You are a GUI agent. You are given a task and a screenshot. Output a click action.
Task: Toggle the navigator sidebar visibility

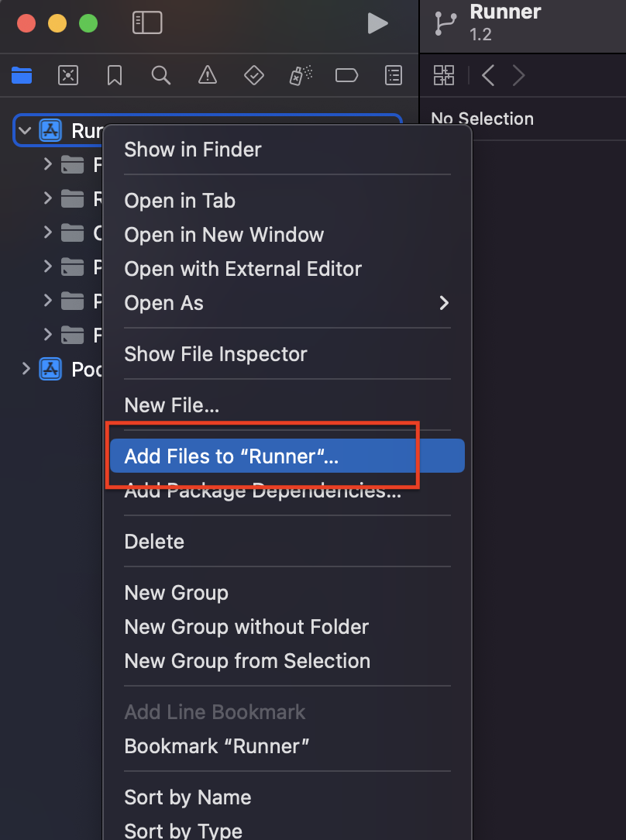147,23
